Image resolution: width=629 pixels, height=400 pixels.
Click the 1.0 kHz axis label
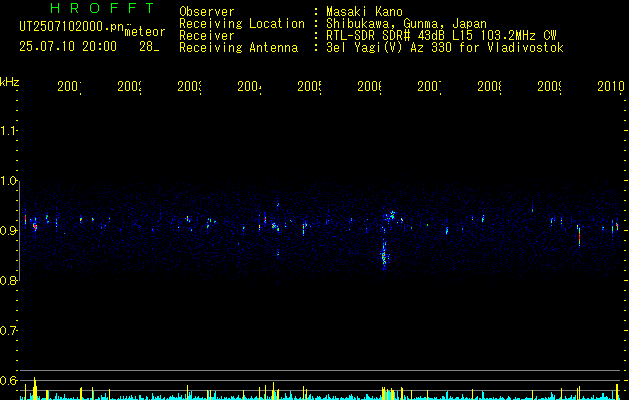click(8, 181)
